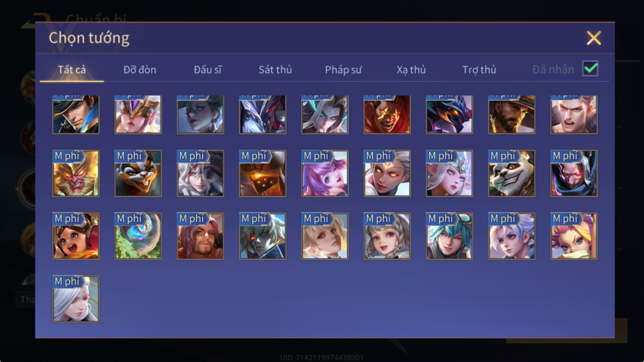Viewport: 644px width, 362px height.
Task: Switch to the Xạ thủ tab
Action: coord(411,70)
